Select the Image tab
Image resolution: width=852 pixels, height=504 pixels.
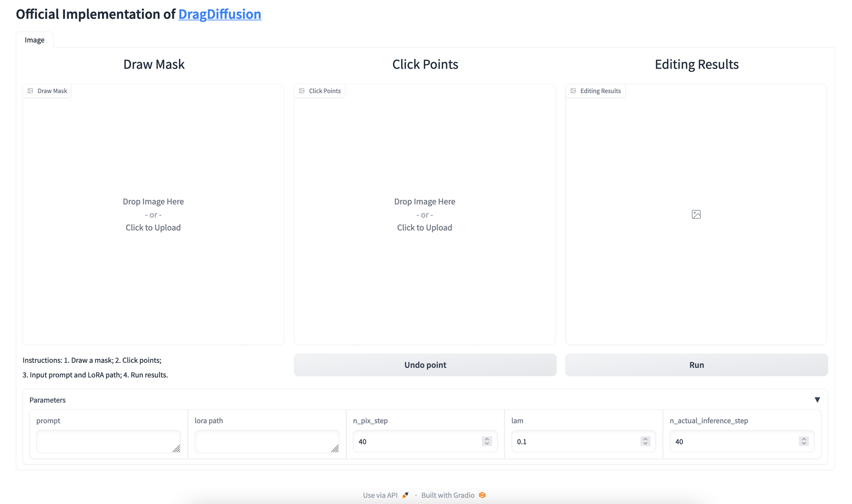[35, 40]
